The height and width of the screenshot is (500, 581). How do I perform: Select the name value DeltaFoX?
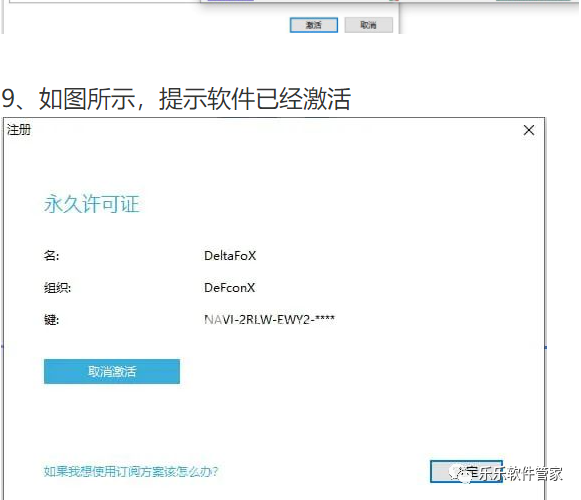(230, 255)
